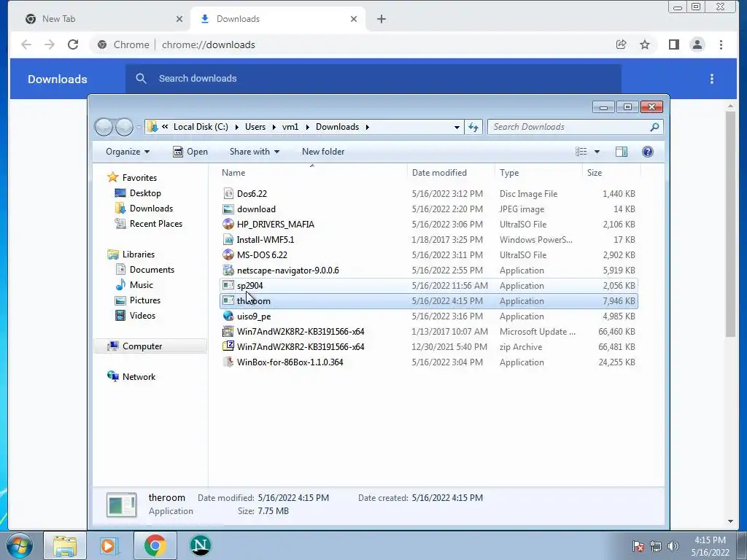Select the HP_DRIVERS_MAFIA file

429,225
